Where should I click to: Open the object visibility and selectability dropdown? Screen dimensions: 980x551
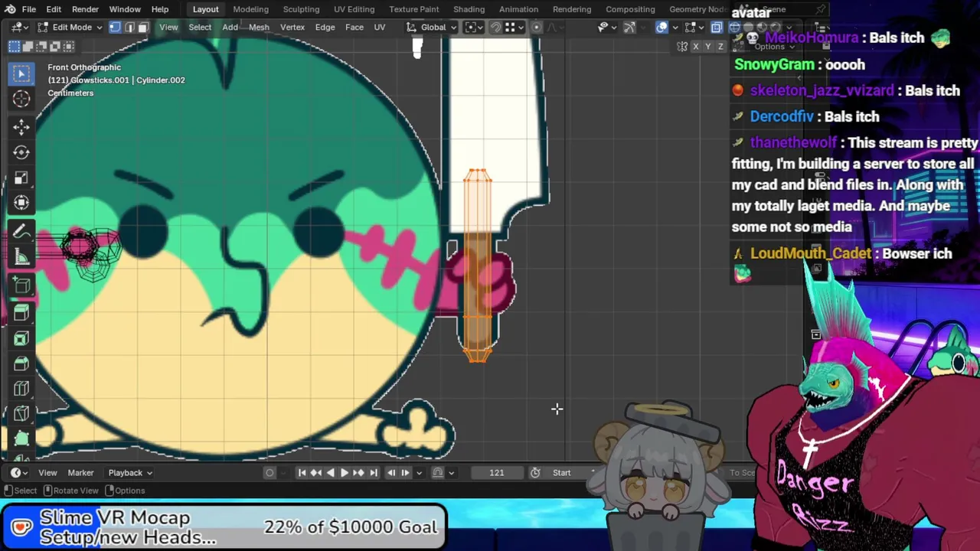pos(606,28)
